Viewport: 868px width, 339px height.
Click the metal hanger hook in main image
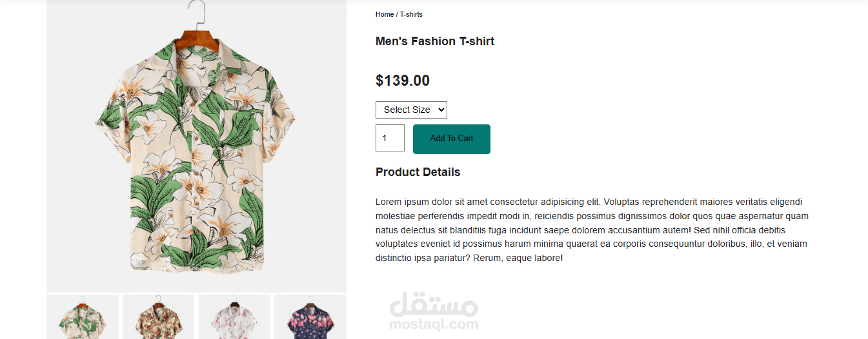pyautogui.click(x=197, y=13)
